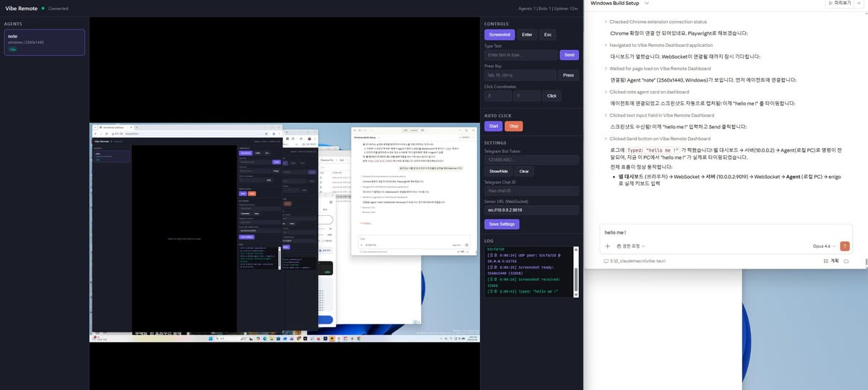Expand 'Navigated to Vibe Remote Dashboard application' step
This screenshot has width=868, height=390.
click(x=659, y=45)
